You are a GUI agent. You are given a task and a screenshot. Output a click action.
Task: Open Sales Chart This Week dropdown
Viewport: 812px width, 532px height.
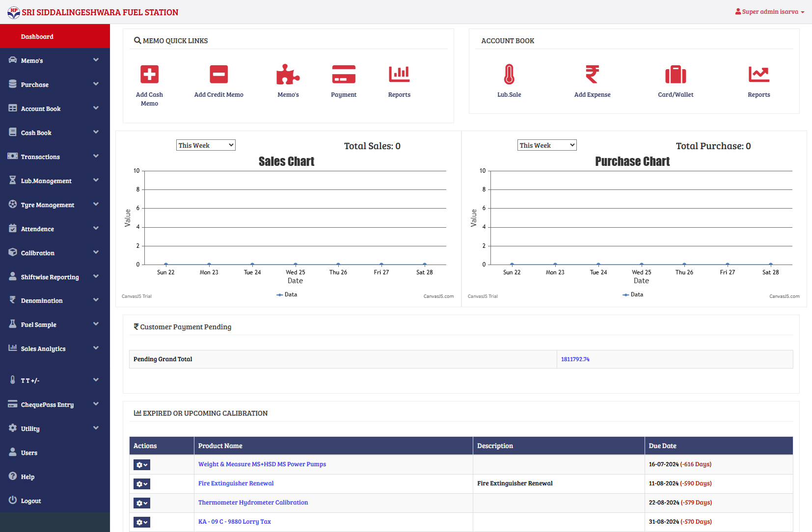coord(206,145)
